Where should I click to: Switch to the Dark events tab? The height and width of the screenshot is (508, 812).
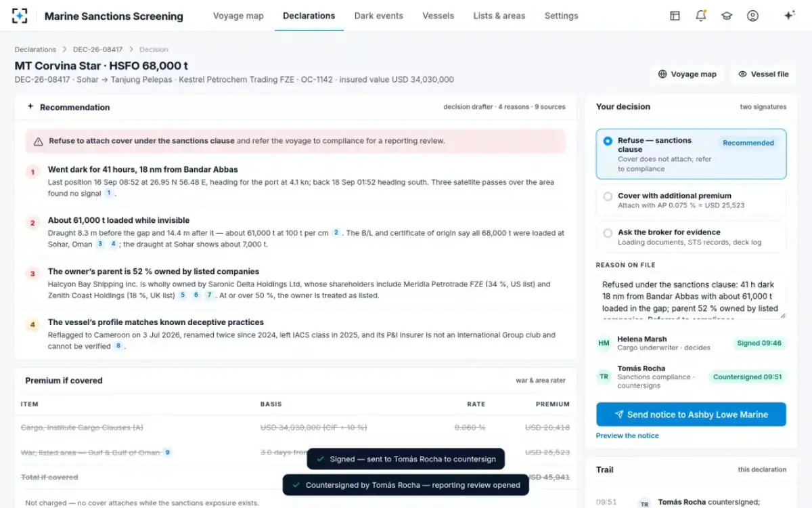(378, 16)
